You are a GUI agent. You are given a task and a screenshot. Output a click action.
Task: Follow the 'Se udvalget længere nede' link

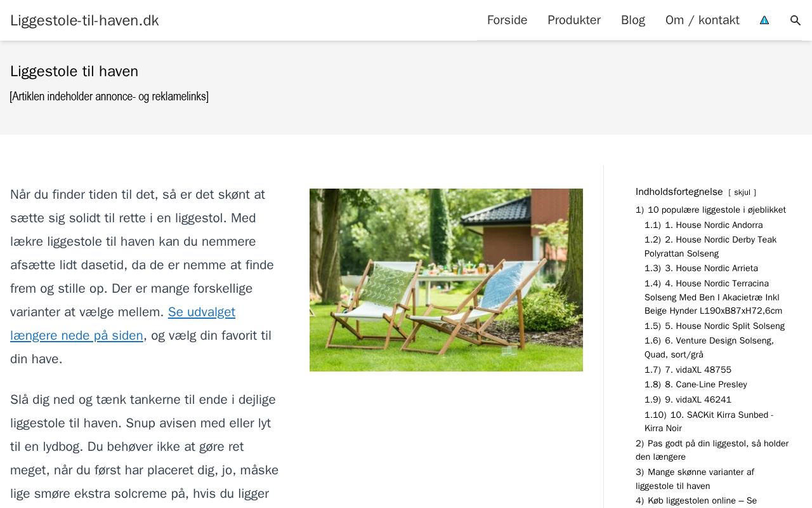123,324
